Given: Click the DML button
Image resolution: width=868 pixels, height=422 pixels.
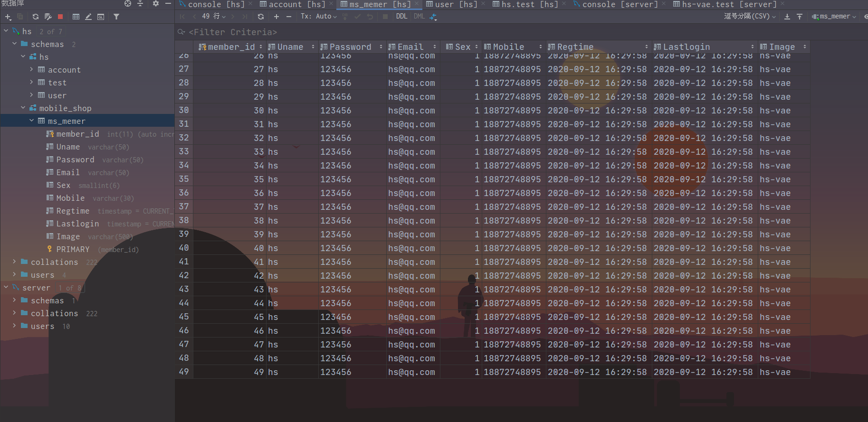Looking at the screenshot, I should (419, 16).
